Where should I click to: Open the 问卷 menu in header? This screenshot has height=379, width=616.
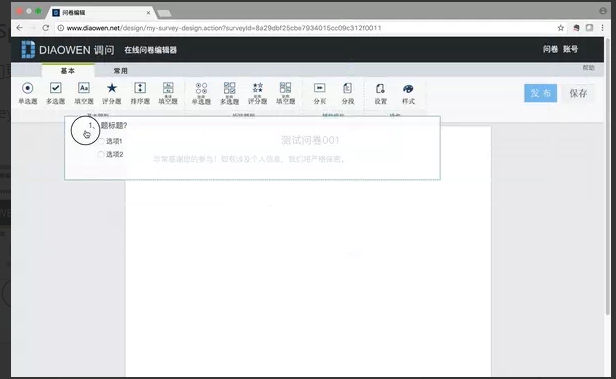click(x=550, y=49)
